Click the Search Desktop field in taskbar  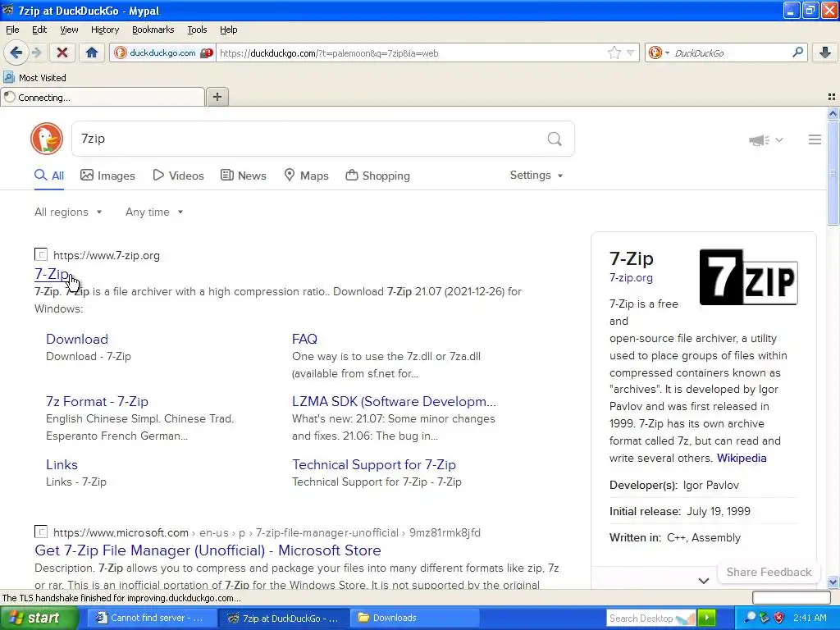coord(651,619)
